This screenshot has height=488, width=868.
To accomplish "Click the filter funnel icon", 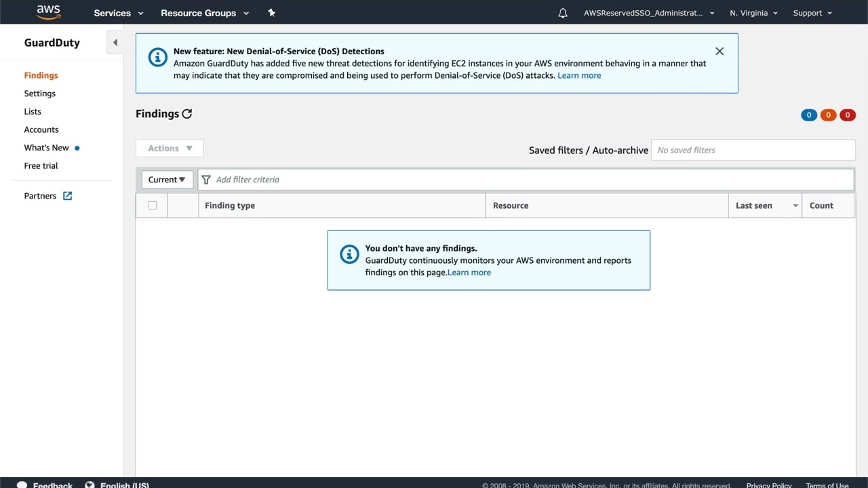I will 206,180.
